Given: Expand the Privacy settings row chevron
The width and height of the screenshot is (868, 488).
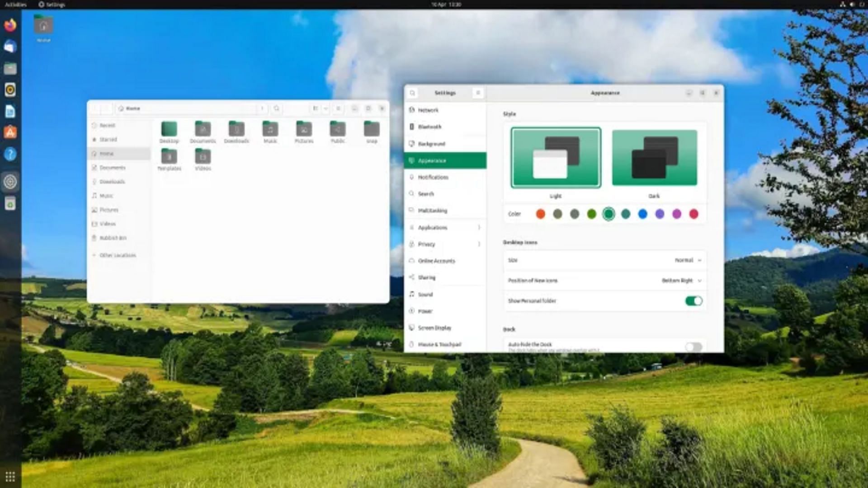Looking at the screenshot, I should click(479, 244).
